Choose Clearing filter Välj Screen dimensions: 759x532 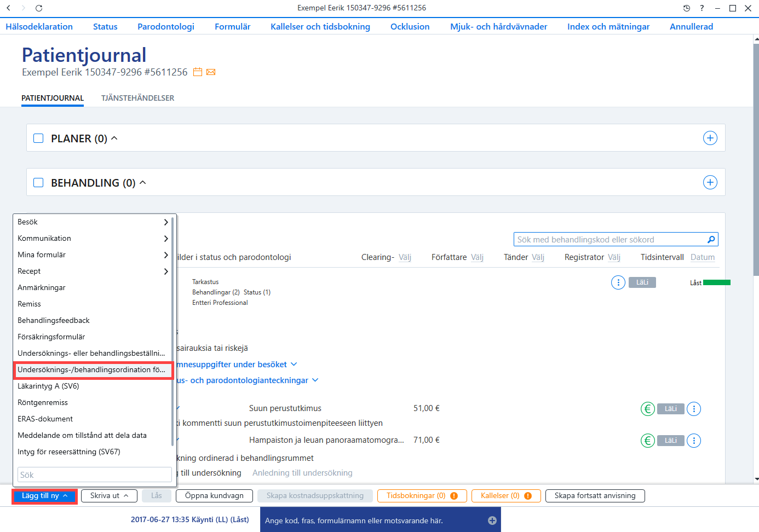405,257
